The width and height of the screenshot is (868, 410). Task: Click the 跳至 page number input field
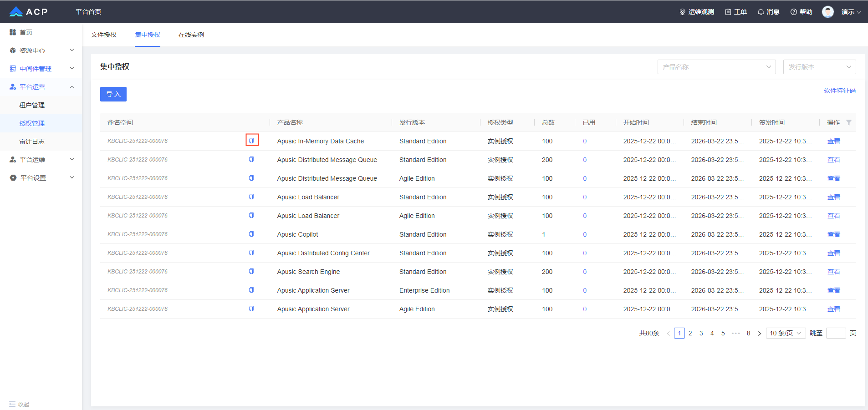pos(836,333)
